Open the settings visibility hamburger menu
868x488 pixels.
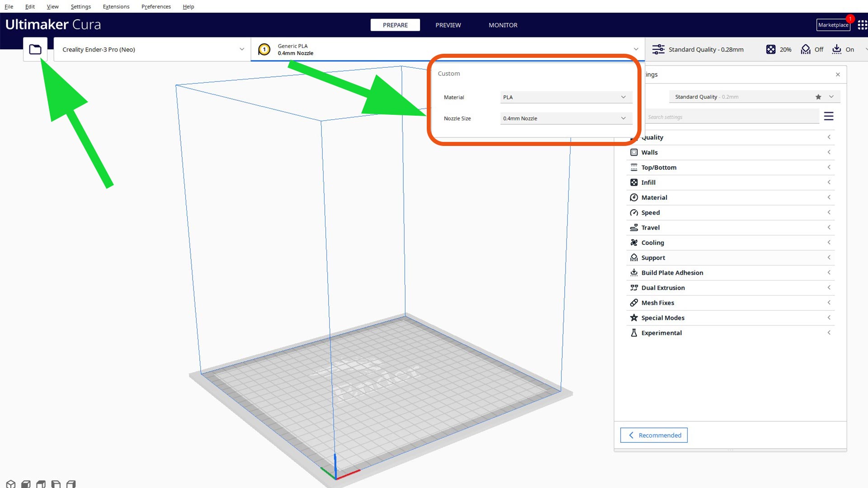(829, 116)
